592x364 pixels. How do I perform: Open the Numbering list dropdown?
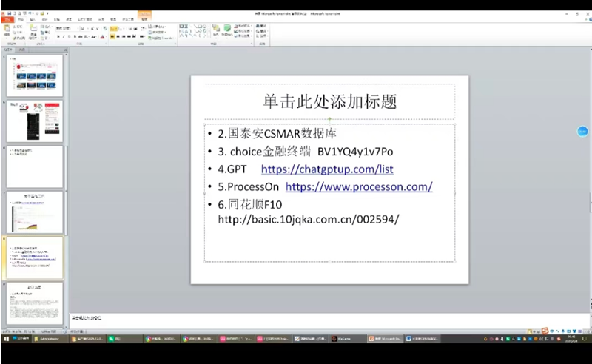pos(124,28)
